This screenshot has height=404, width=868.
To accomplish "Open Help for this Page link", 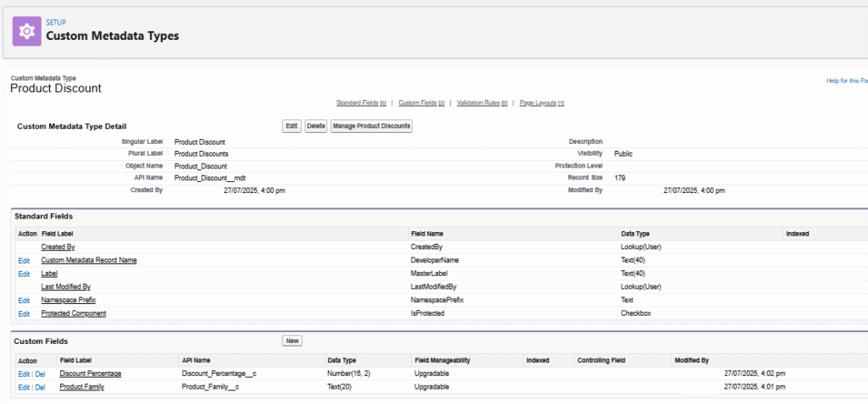I will 846,80.
